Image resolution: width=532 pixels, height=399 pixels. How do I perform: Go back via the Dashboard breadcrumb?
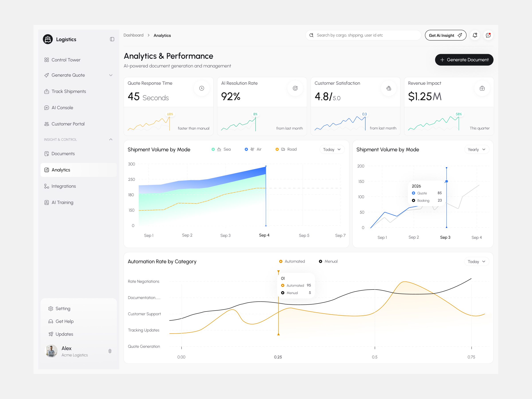[133, 35]
